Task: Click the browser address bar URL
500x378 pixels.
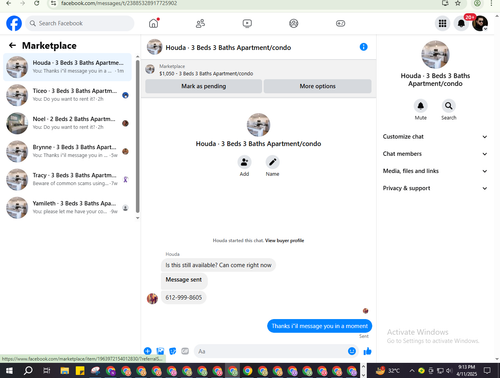Action: (x=119, y=3)
